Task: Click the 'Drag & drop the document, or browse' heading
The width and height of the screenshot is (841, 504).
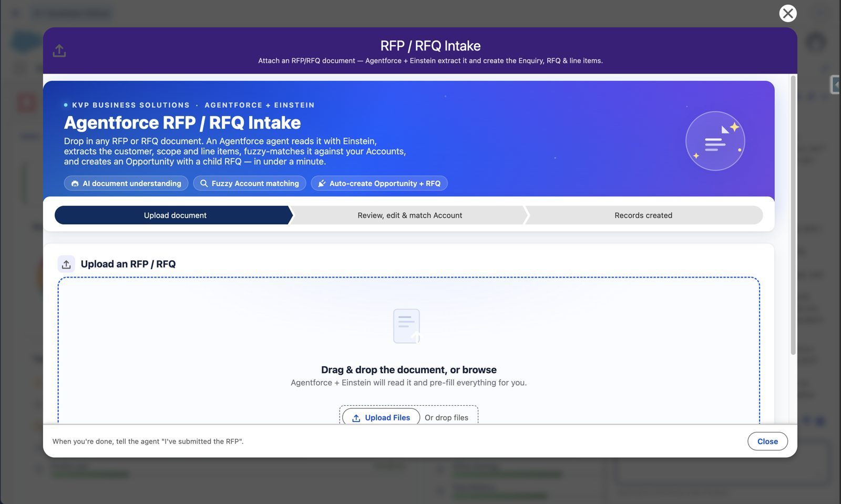Action: tap(409, 369)
